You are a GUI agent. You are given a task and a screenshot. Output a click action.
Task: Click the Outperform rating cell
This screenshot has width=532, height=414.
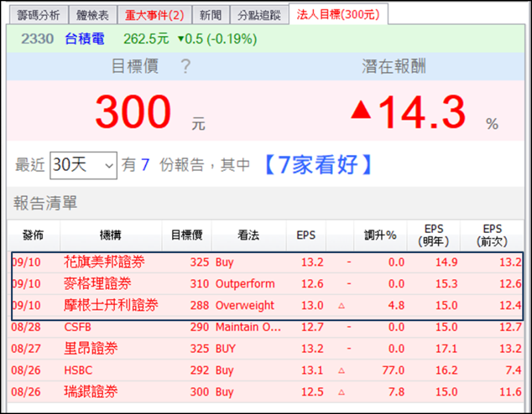(245, 284)
